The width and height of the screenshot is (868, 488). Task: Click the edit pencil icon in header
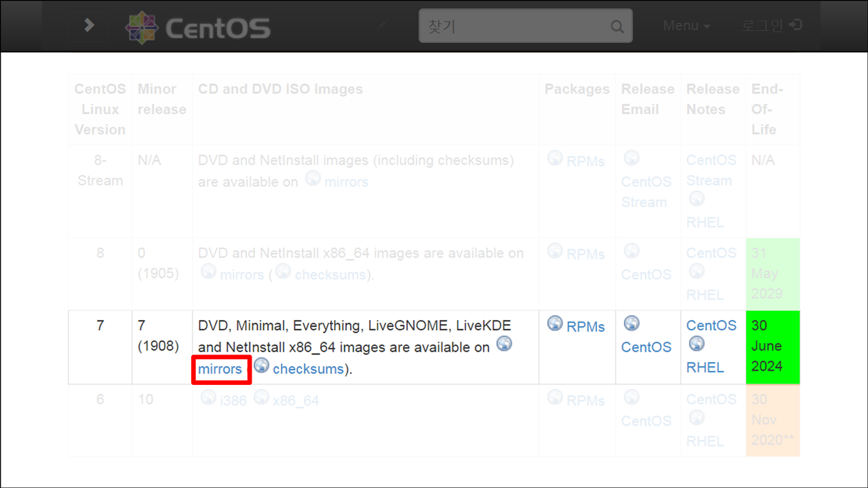(x=383, y=26)
